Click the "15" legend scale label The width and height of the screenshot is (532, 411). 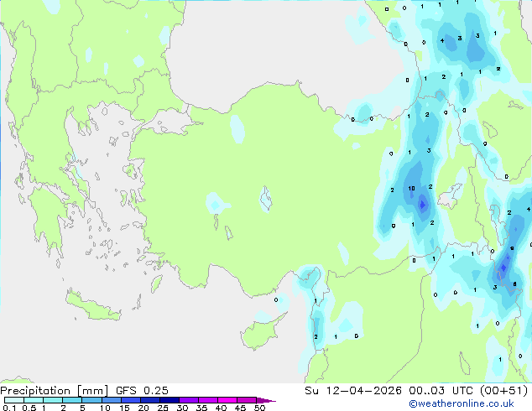[x=124, y=408]
